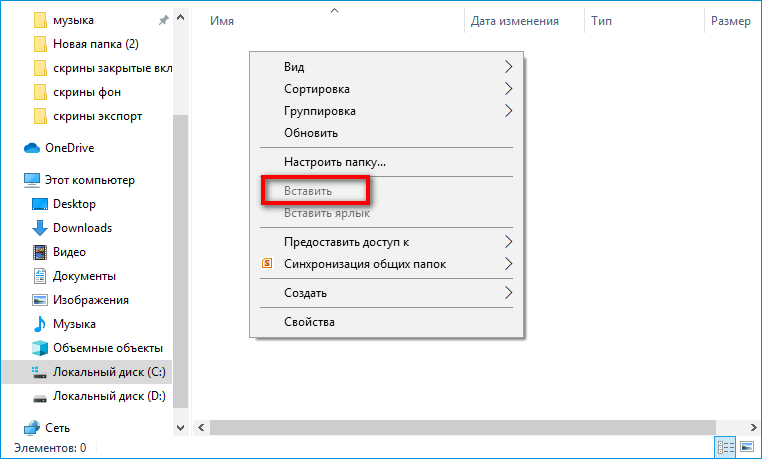Click the sidebar scroll up arrow
762x459 pixels.
tap(180, 18)
